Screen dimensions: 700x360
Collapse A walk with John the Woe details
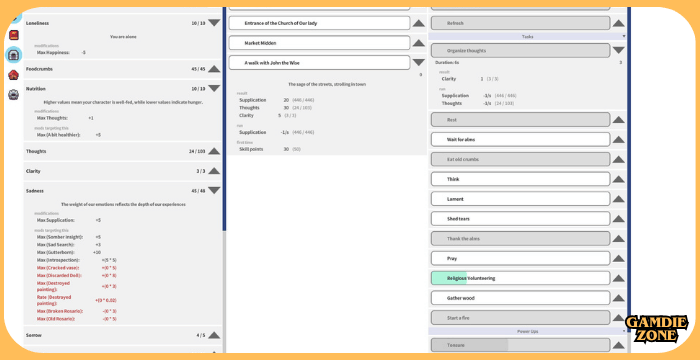tap(419, 63)
